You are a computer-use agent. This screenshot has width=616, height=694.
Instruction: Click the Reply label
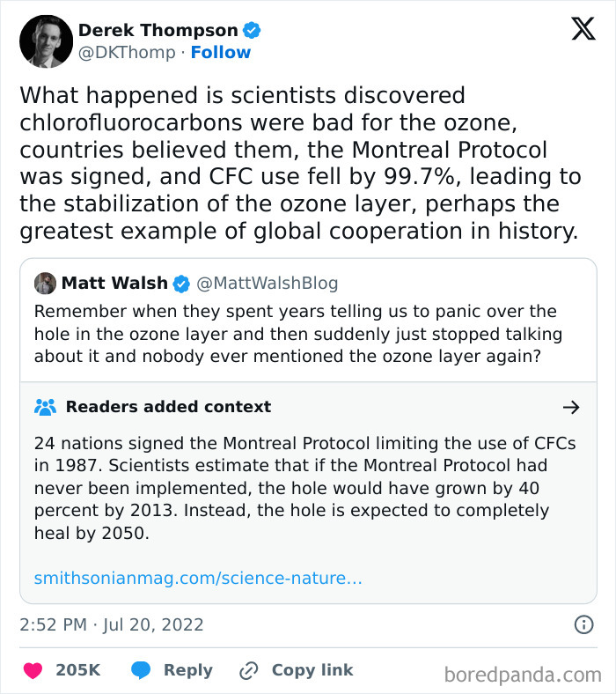pos(188,670)
